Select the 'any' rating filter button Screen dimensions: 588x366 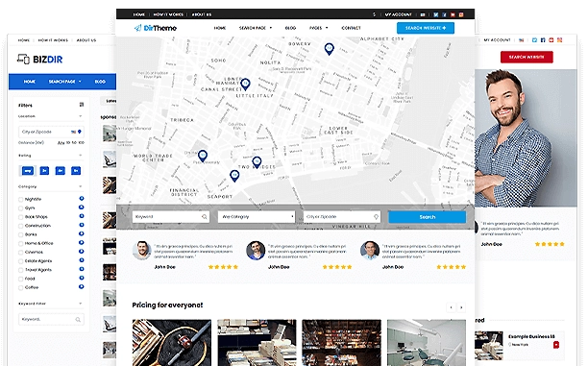point(27,171)
